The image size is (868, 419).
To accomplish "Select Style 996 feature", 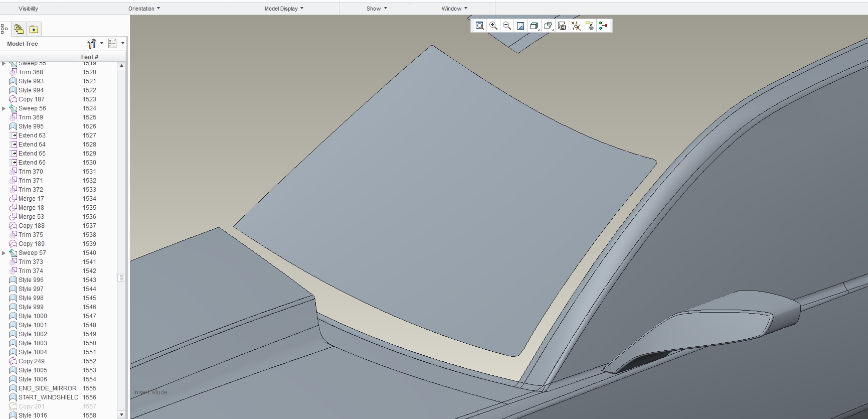I will pyautogui.click(x=31, y=280).
